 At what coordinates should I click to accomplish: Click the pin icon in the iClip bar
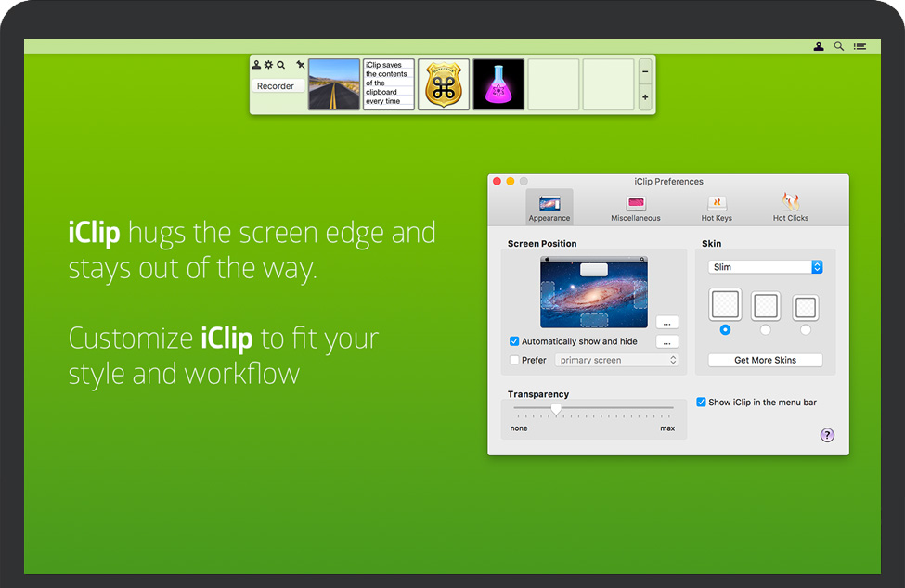tap(300, 65)
